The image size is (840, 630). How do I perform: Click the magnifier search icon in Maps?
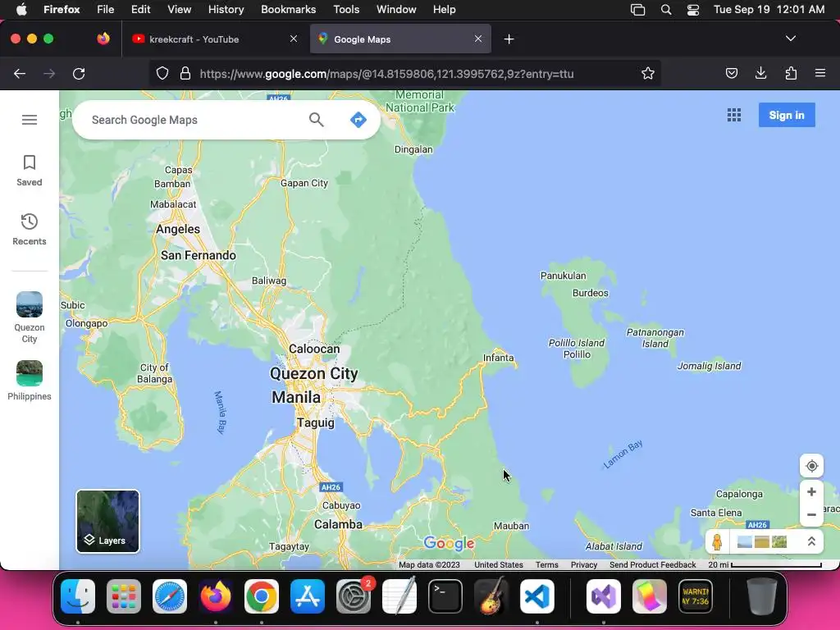pyautogui.click(x=317, y=120)
